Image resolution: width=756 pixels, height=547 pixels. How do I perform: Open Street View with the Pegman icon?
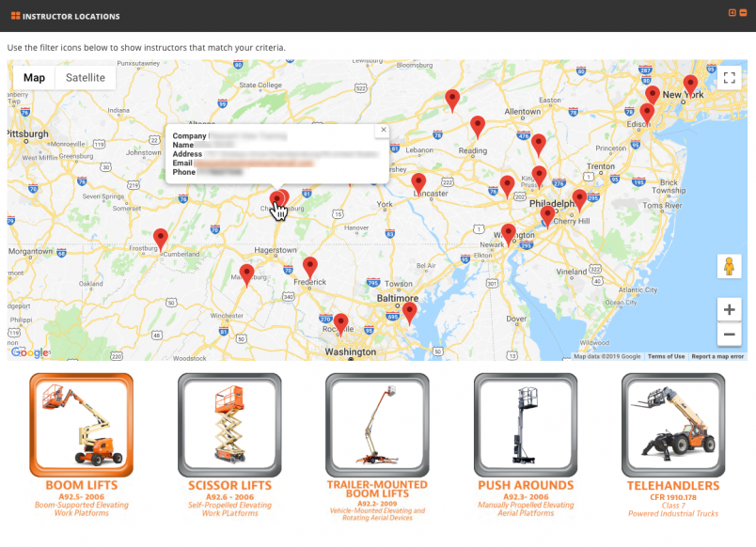729,266
